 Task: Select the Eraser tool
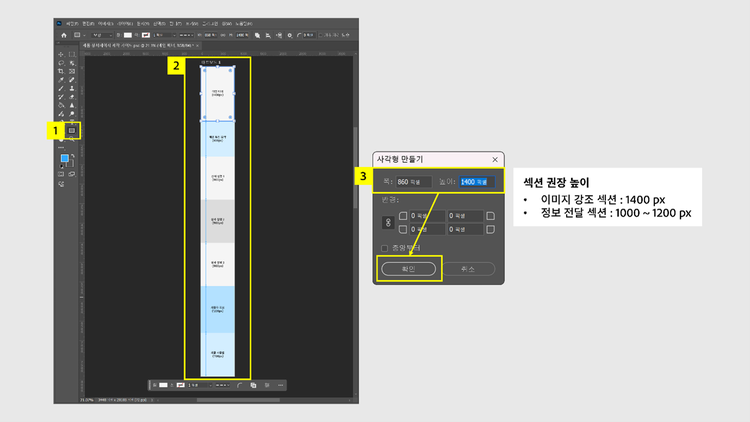pos(72,97)
